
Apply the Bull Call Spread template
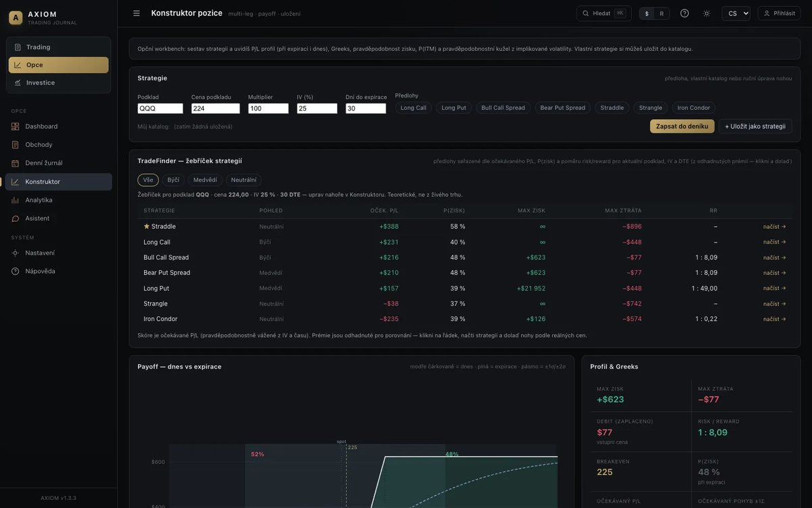(x=503, y=108)
